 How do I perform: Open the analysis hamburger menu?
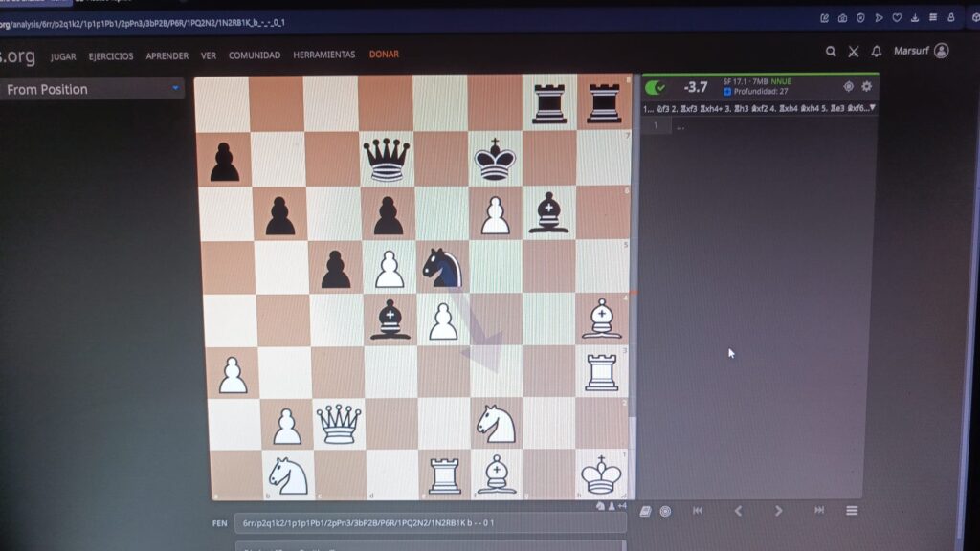pyautogui.click(x=852, y=511)
